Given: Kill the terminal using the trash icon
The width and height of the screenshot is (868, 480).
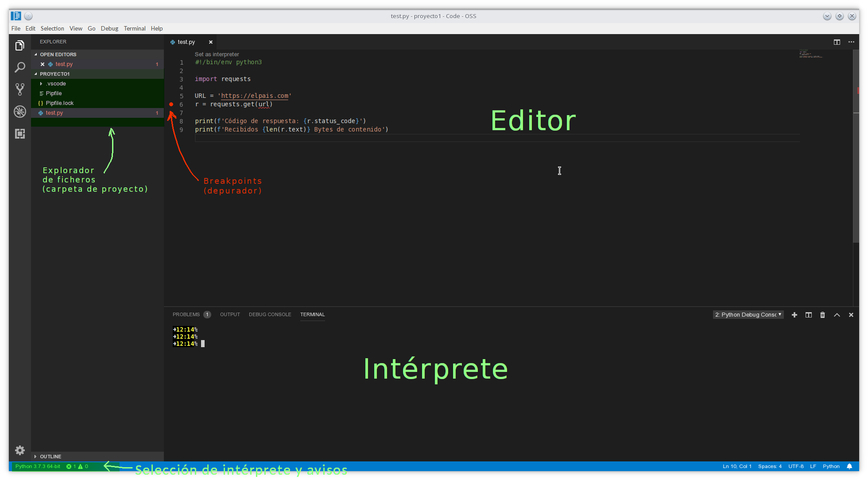Looking at the screenshot, I should tap(822, 314).
